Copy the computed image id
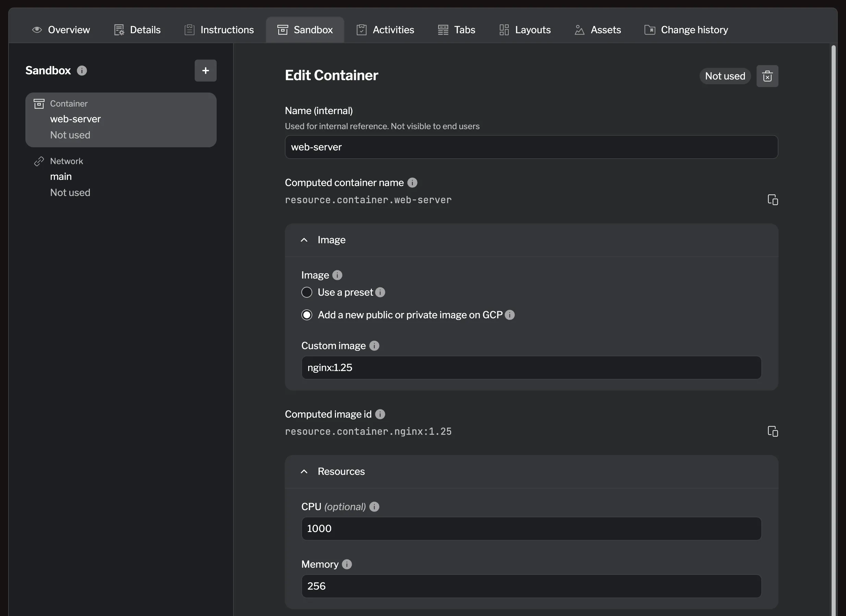 click(x=773, y=431)
